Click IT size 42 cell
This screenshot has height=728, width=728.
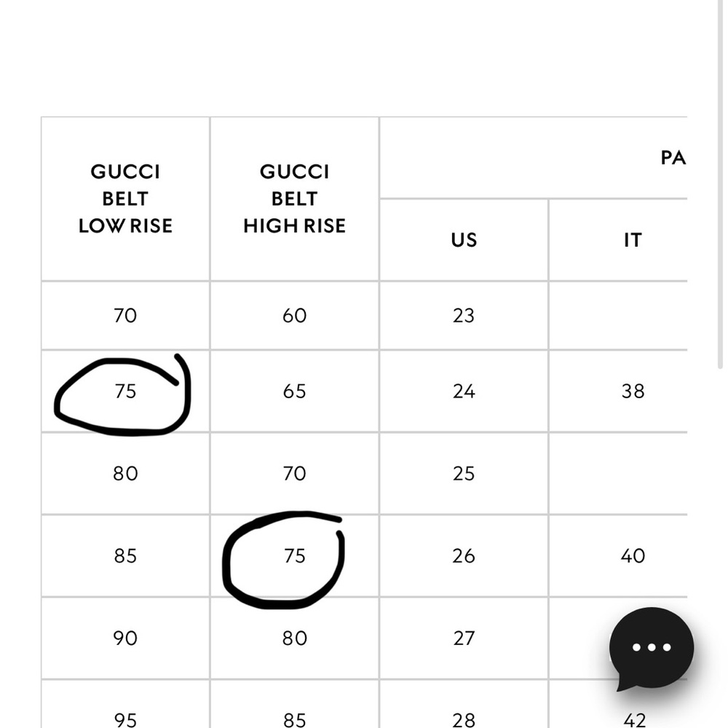coord(634,719)
